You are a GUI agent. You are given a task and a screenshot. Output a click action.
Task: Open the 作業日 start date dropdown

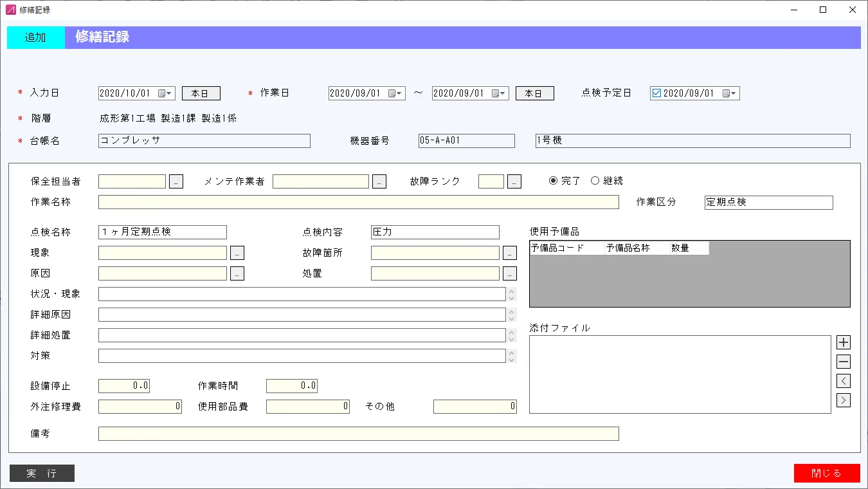click(x=399, y=93)
